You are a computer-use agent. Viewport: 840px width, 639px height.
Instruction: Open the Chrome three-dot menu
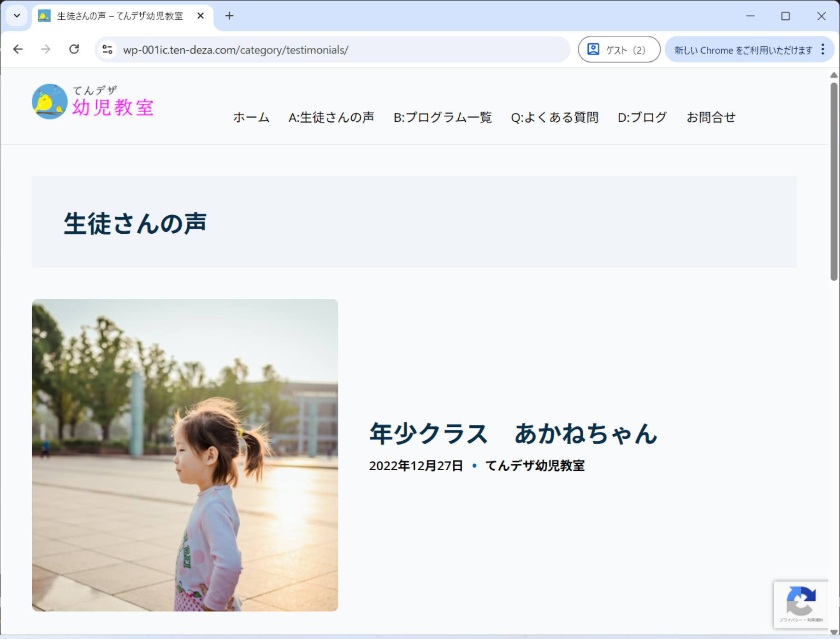click(x=822, y=50)
